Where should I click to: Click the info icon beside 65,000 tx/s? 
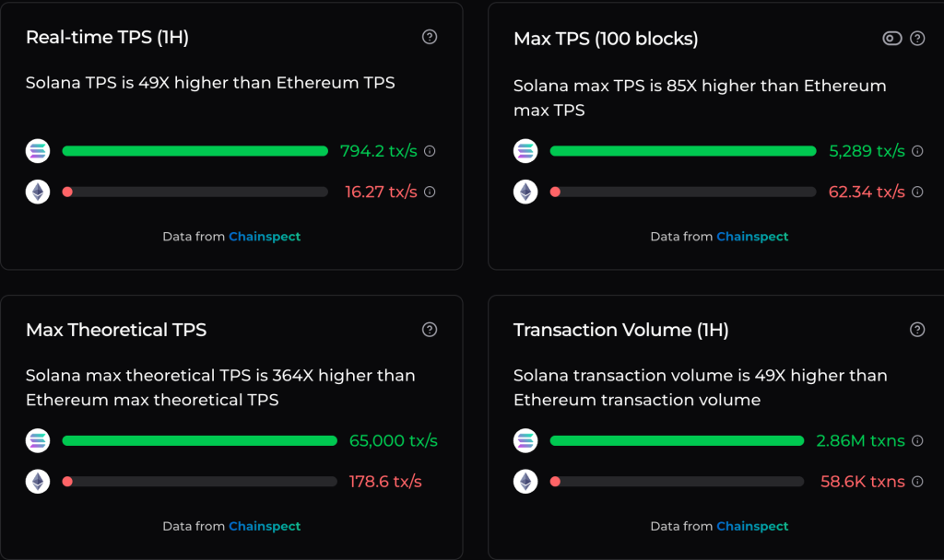pos(446,440)
